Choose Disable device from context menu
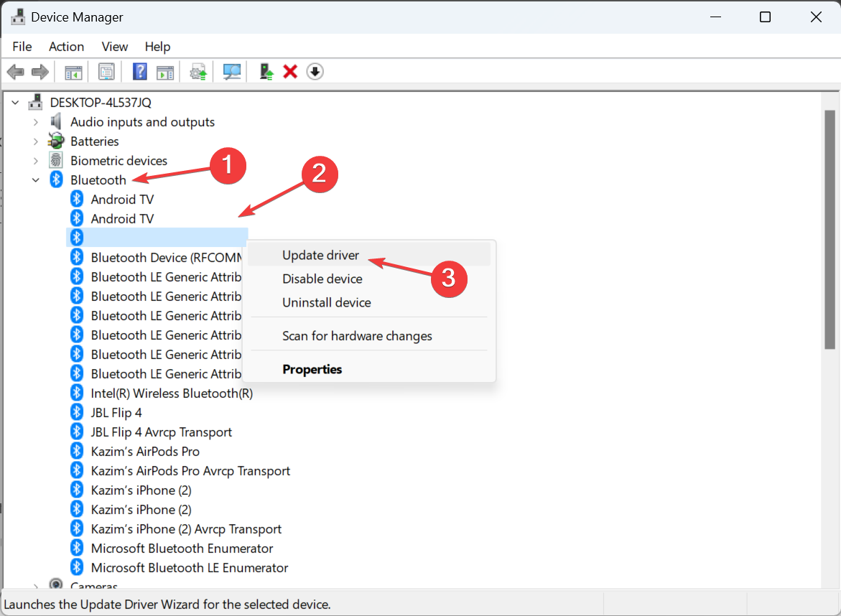Viewport: 841px width, 616px height. 369,279
